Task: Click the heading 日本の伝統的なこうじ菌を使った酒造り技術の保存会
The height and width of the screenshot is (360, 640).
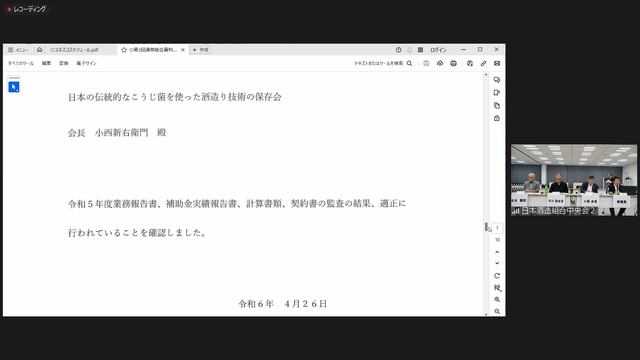Action: [175, 97]
